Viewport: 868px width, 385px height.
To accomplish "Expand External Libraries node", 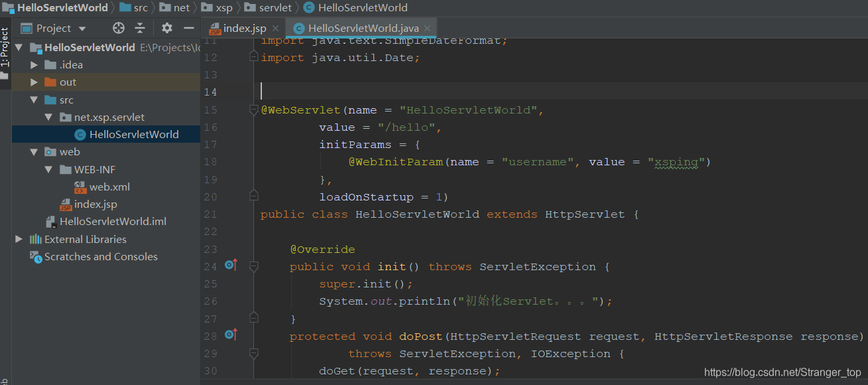I will pos(19,239).
